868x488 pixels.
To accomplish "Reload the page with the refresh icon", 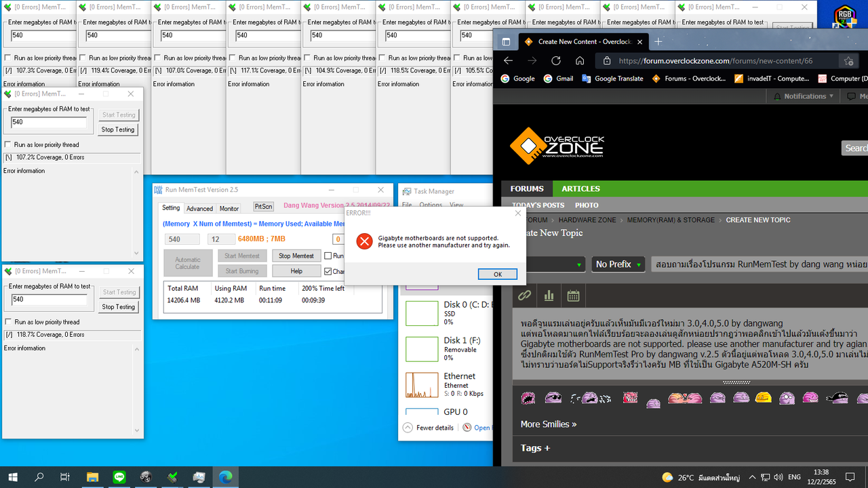I will click(x=555, y=60).
